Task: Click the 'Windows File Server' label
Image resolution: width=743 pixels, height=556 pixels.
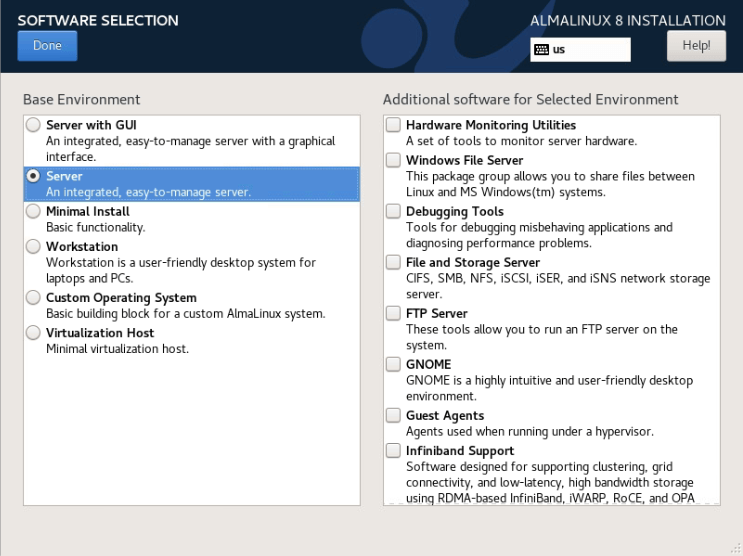Action: (x=464, y=160)
